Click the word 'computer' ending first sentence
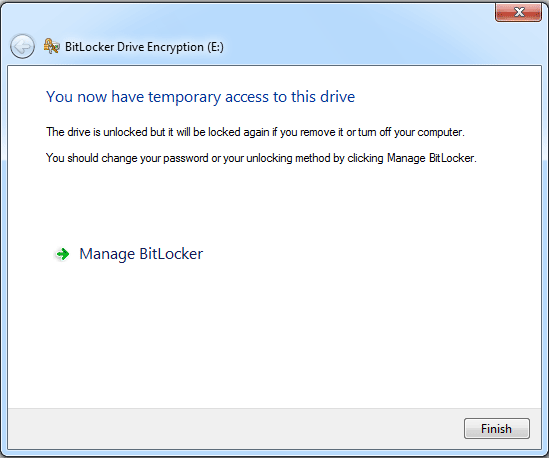The width and height of the screenshot is (549, 458). pyautogui.click(x=440, y=133)
